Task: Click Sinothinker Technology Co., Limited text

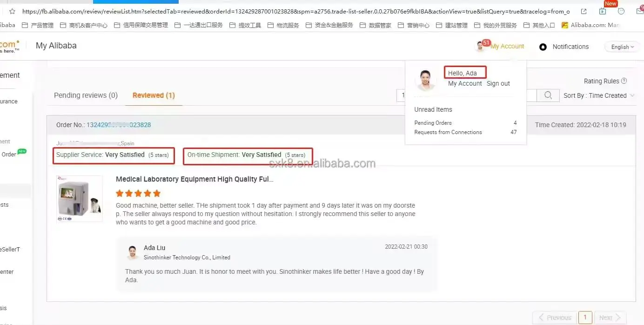Action: click(187, 257)
